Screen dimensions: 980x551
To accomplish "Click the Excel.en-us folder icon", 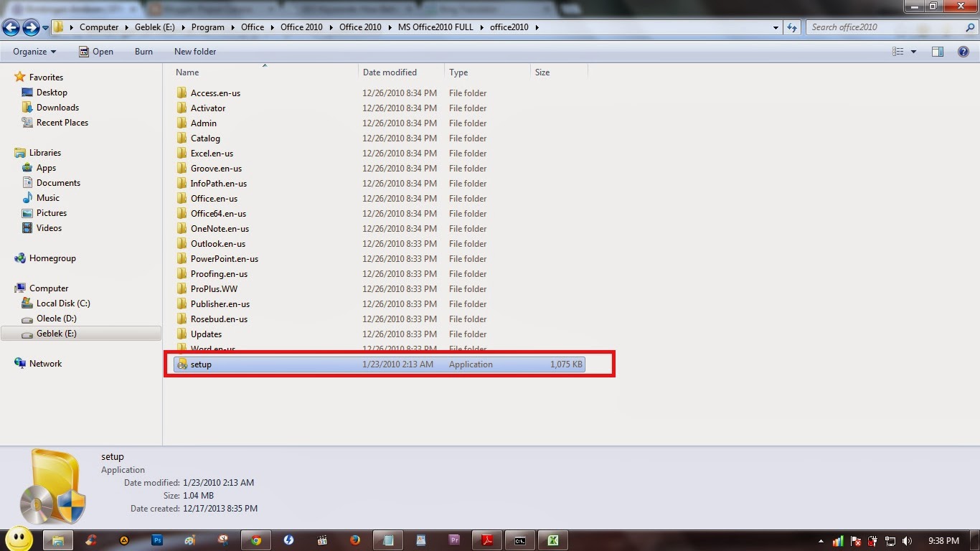I will [182, 154].
